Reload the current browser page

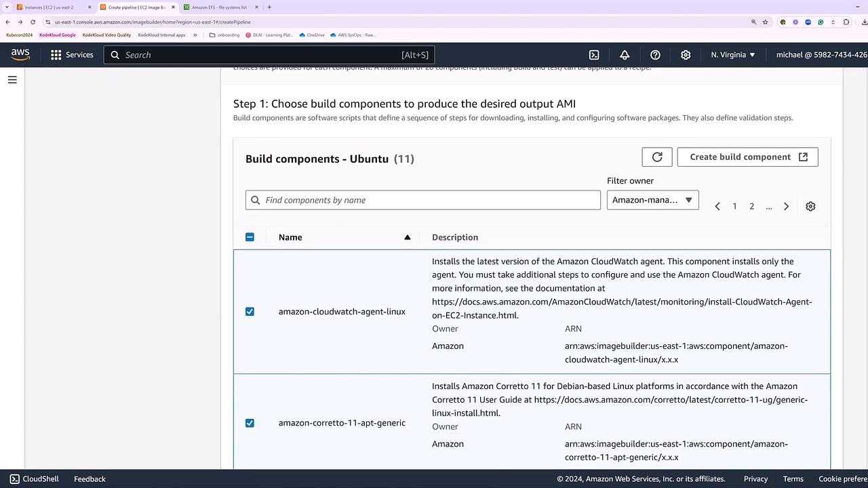pyautogui.click(x=34, y=22)
